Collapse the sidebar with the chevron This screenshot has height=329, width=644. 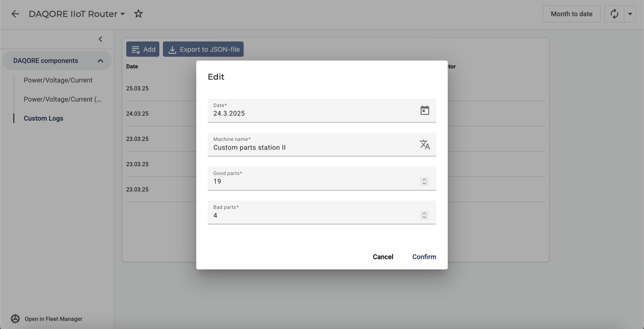[101, 39]
